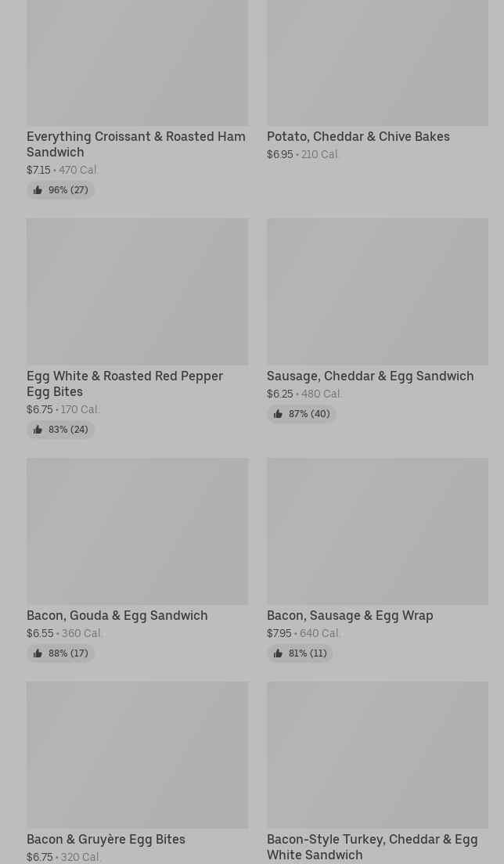The width and height of the screenshot is (504, 864).
Task: Open Sausage, Cheddar & Egg Sandwich title
Action: coord(369,376)
